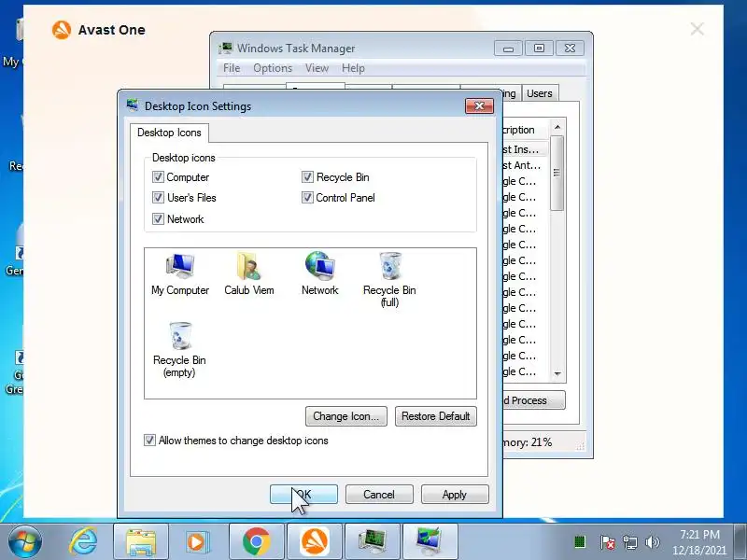
Task: Click Task Manager vertical scrollbar thumb
Action: point(557,173)
